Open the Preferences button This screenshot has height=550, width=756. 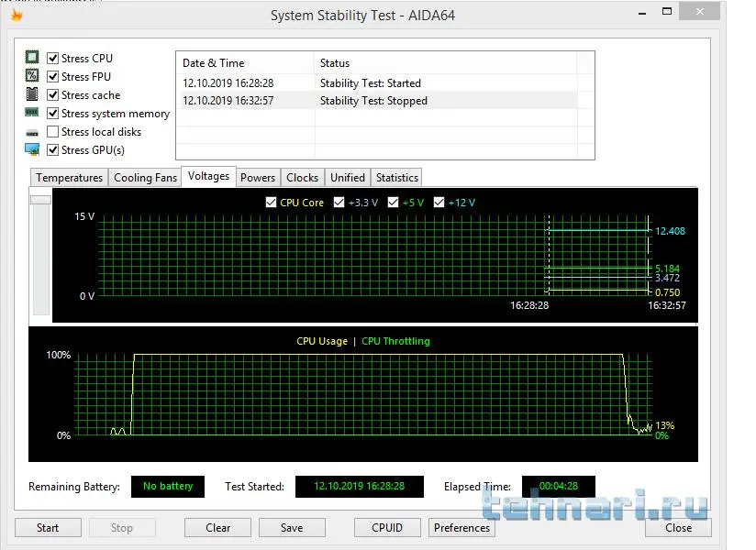click(x=461, y=528)
